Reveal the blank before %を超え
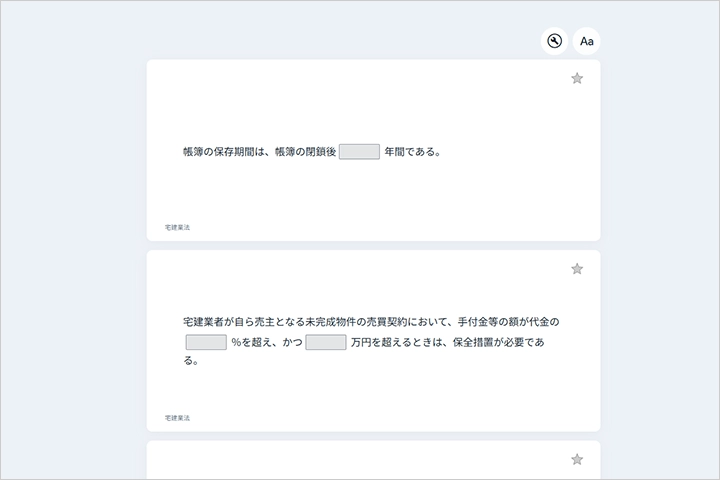Image resolution: width=720 pixels, height=480 pixels. point(206,342)
